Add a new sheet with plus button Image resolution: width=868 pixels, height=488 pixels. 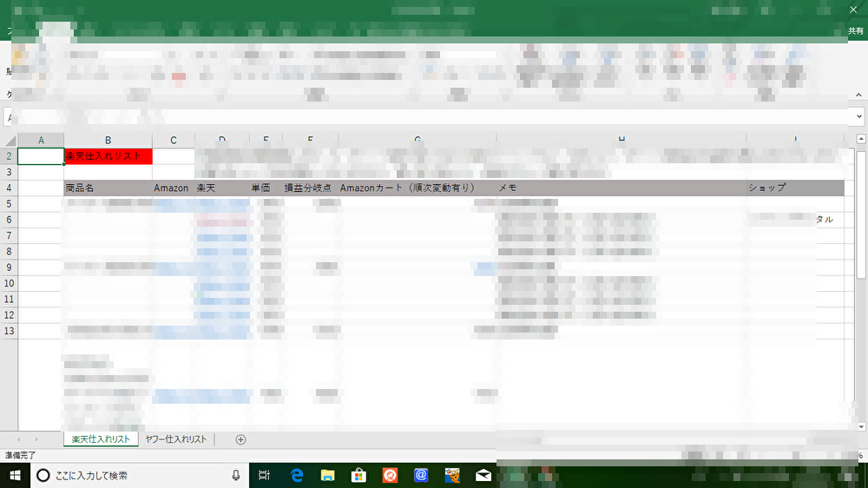pos(241,439)
